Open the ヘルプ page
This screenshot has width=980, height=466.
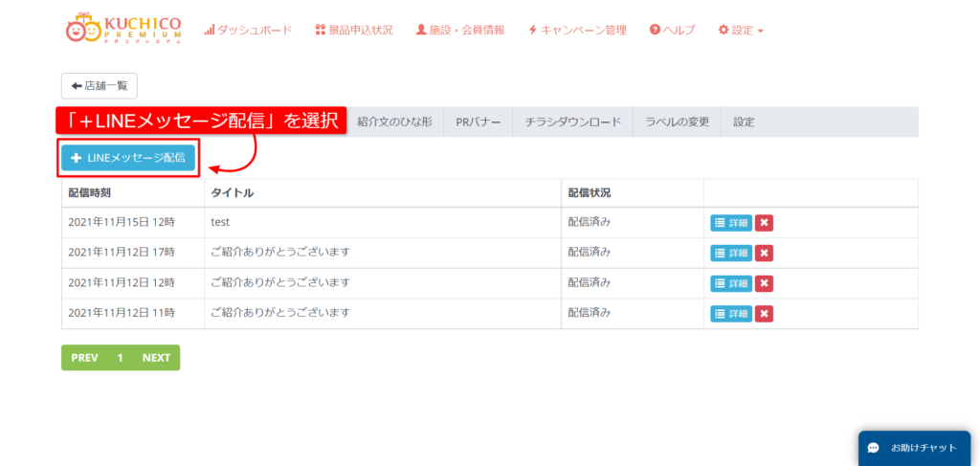pos(673,30)
